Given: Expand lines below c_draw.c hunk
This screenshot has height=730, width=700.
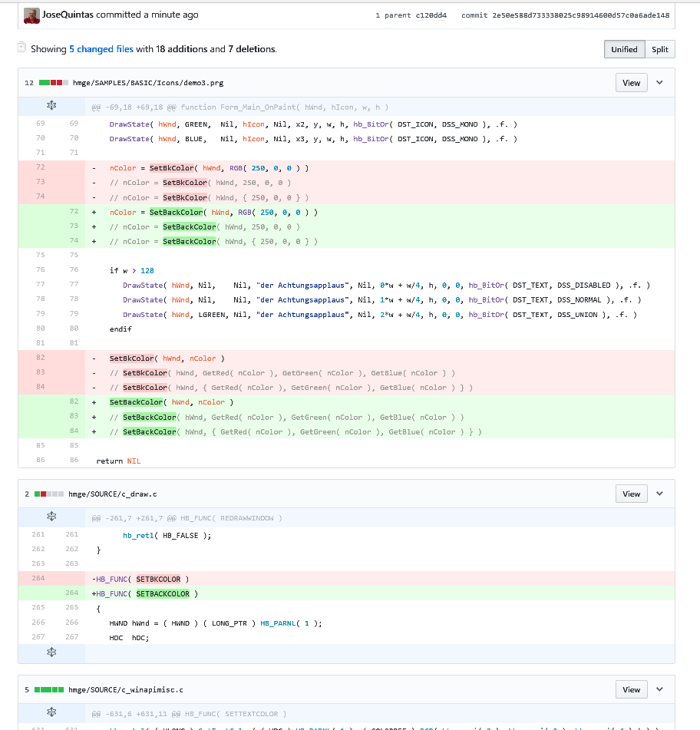Looking at the screenshot, I should click(x=51, y=652).
